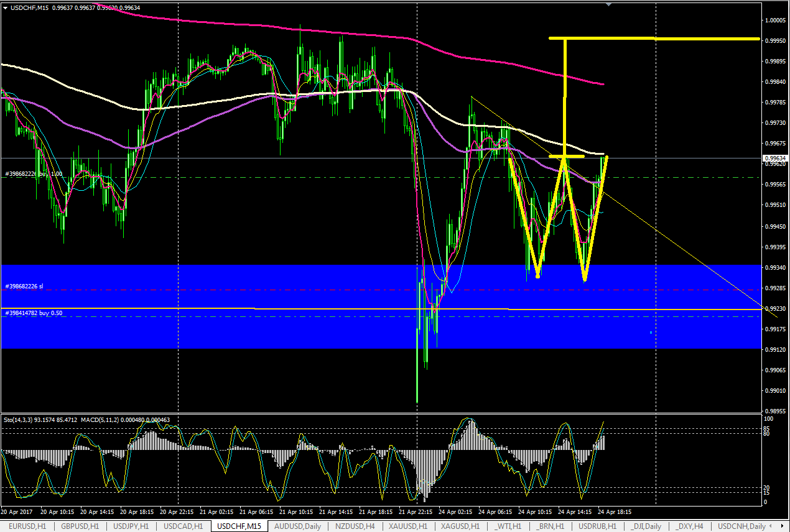The height and width of the screenshot is (532, 790).
Task: Click the current price tag 0.99634
Action: 776,158
